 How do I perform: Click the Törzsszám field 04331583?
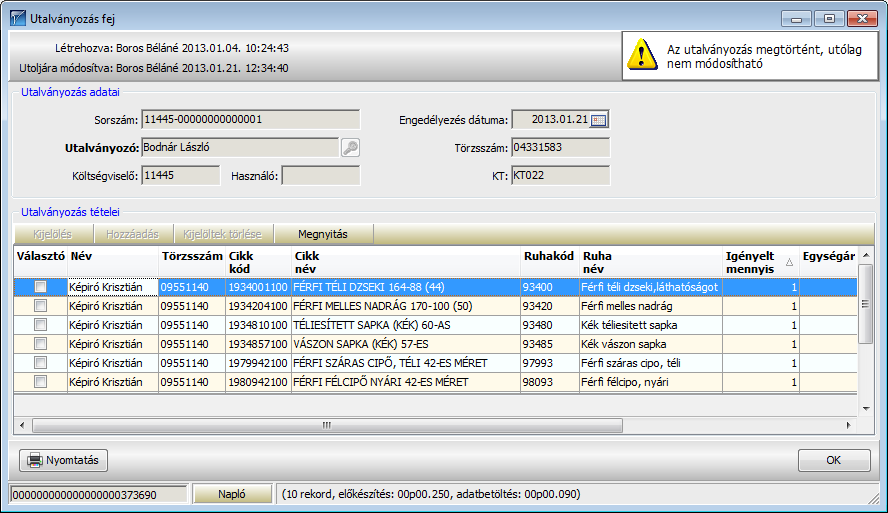[x=561, y=147]
